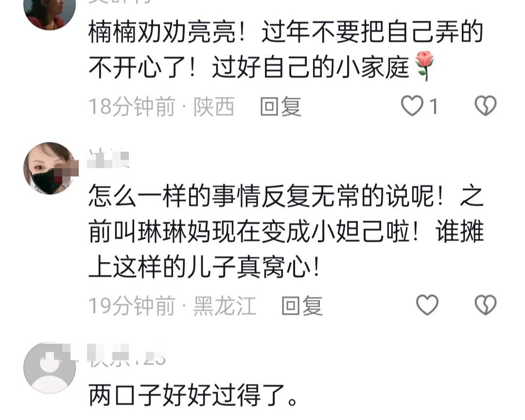This screenshot has width=525, height=420.
Task: Open the blurred username above 两口子好好过得了
Action: pyautogui.click(x=126, y=354)
